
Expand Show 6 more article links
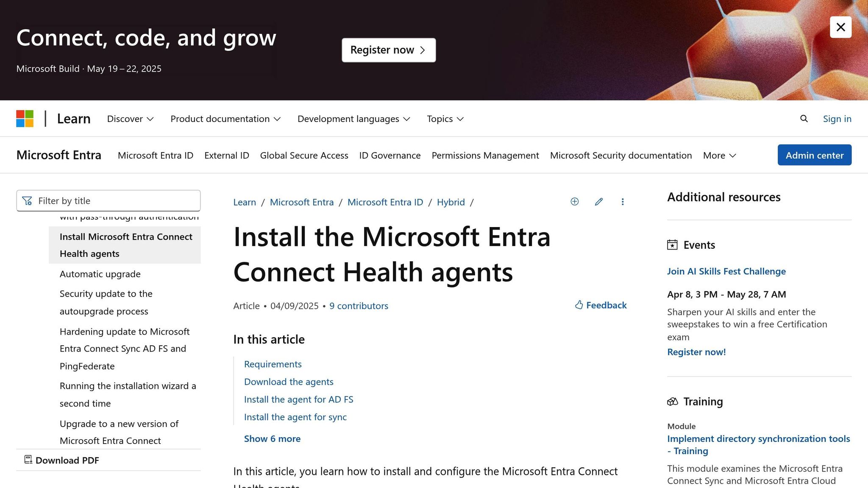click(x=272, y=439)
